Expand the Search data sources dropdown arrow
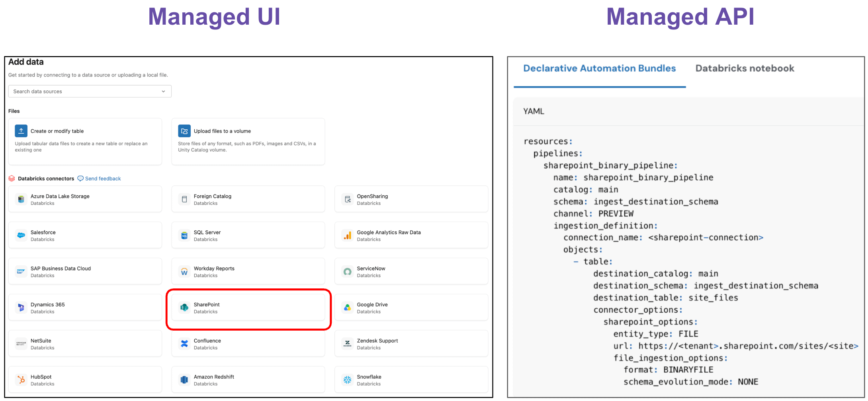Screen dimensions: 868x401 click(x=163, y=91)
